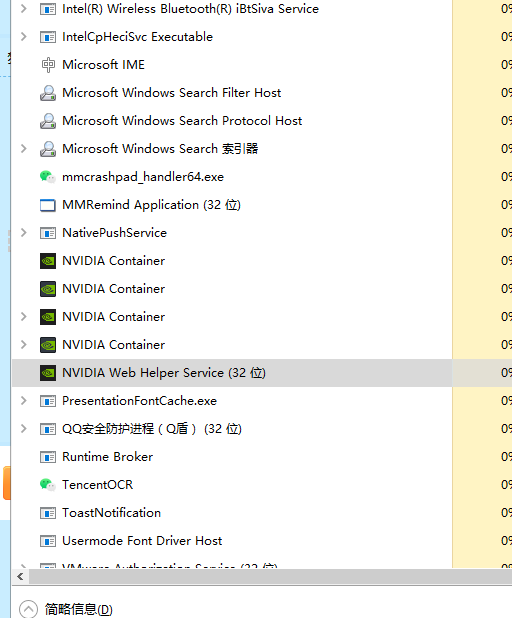Screen dimensions: 512x618
Task: Expand the NativePushService process
Action: click(x=24, y=233)
